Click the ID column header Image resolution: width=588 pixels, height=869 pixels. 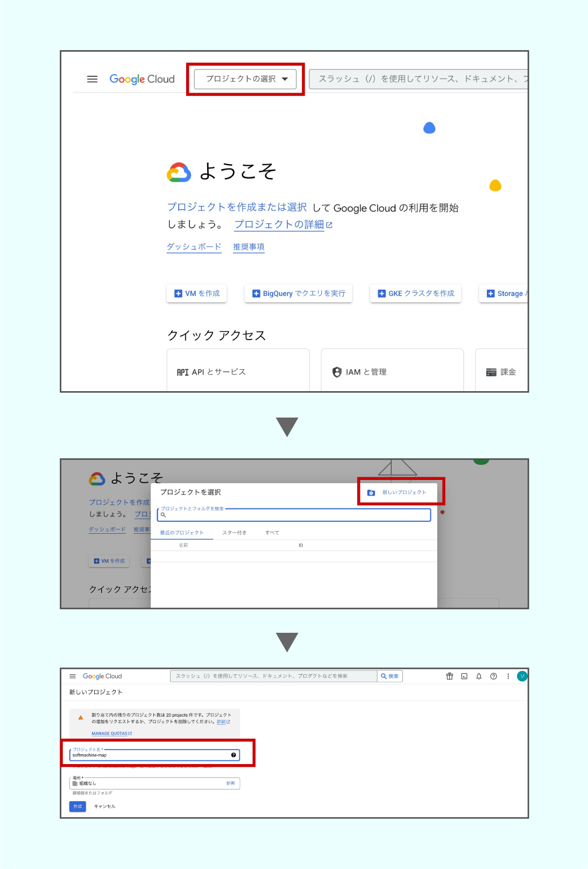(x=301, y=545)
